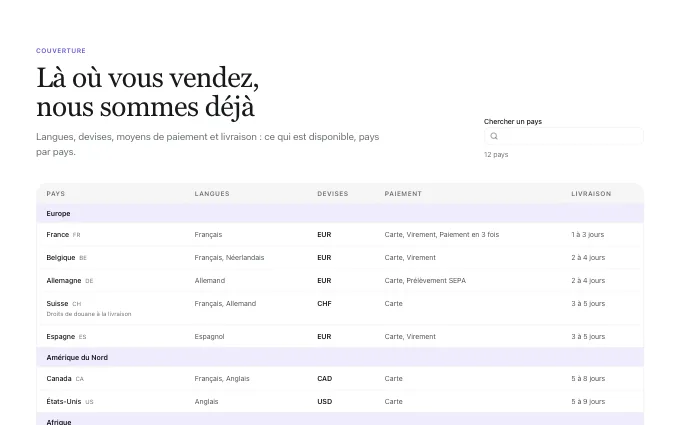Click the Europe group row
This screenshot has height=425, width=680.
pos(340,213)
